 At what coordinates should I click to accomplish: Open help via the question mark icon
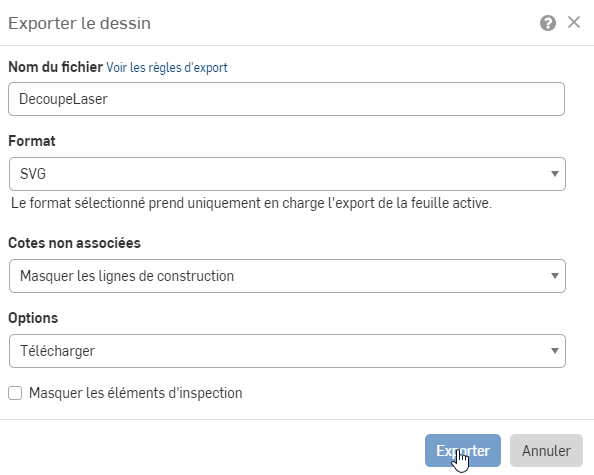547,23
